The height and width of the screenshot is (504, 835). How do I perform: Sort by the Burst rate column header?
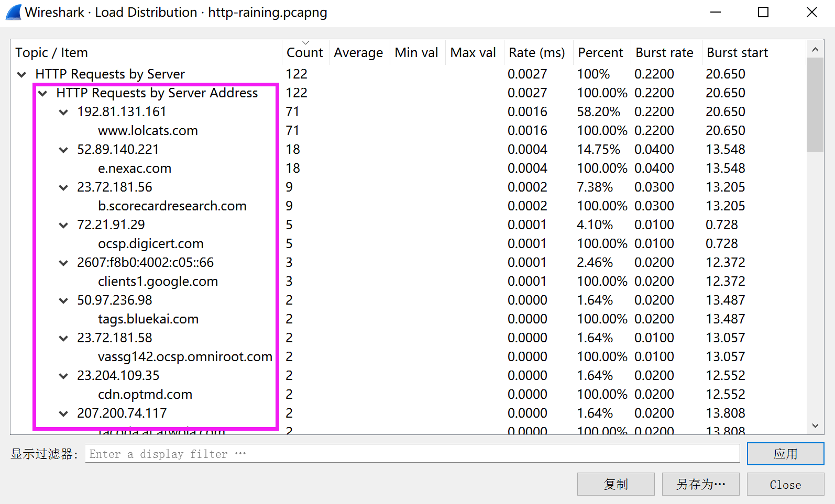(666, 52)
